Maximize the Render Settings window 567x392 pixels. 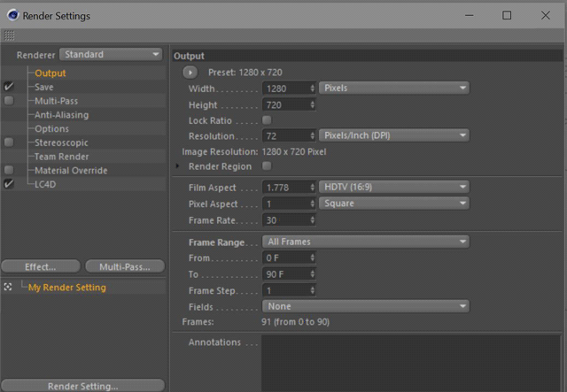[507, 15]
